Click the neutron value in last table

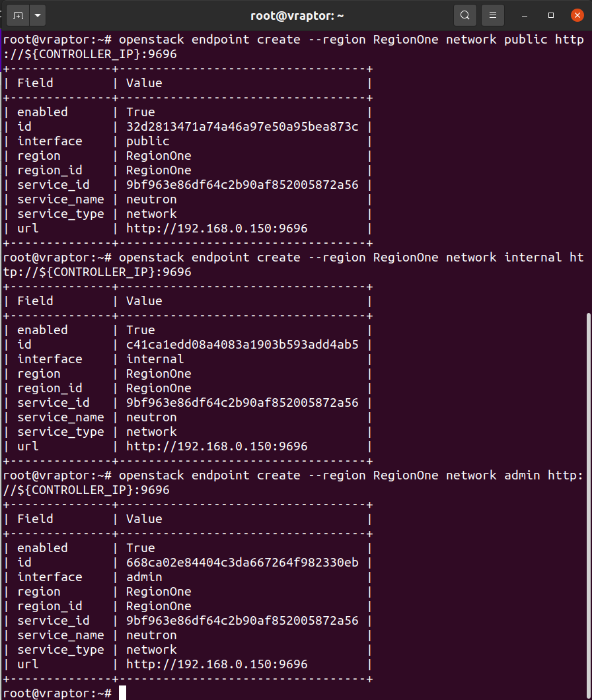pos(151,635)
